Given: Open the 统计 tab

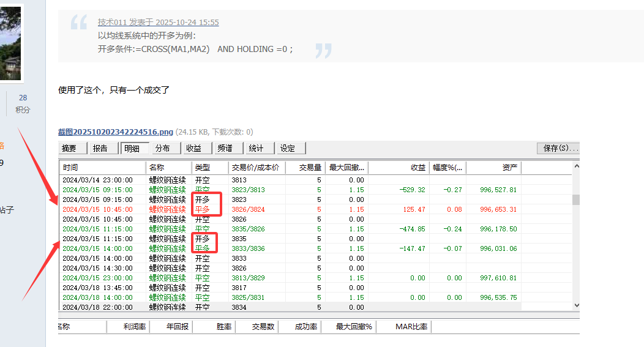Looking at the screenshot, I should 260,148.
